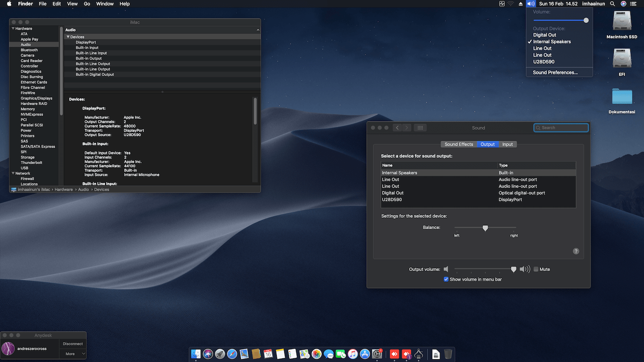Switch to Input tab in Sound
Viewport: 644px width, 362px height.
click(x=507, y=144)
